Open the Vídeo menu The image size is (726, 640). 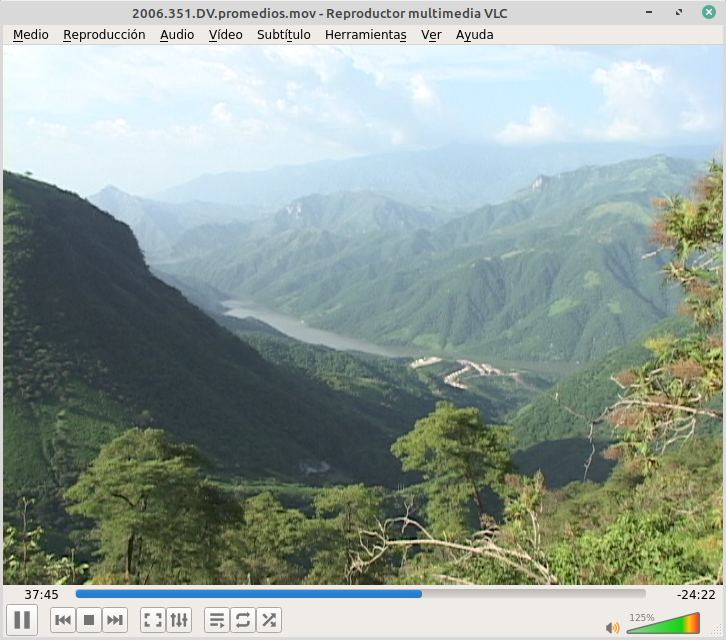pos(225,35)
